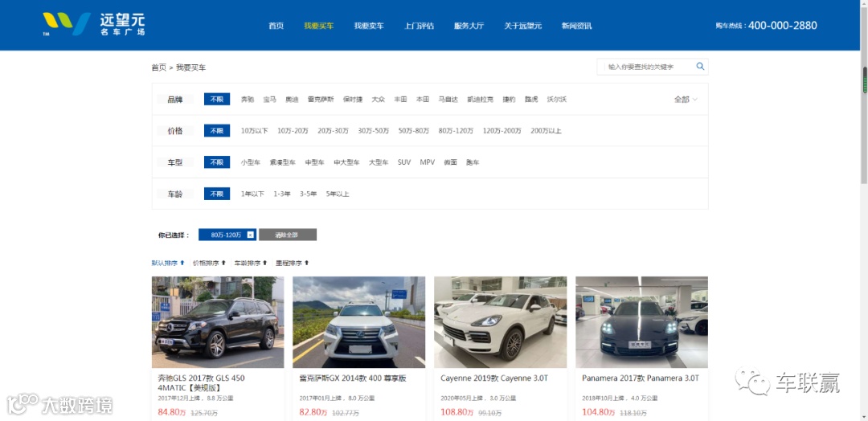Filter by brand 奥迪
The image size is (868, 421).
pos(292,100)
